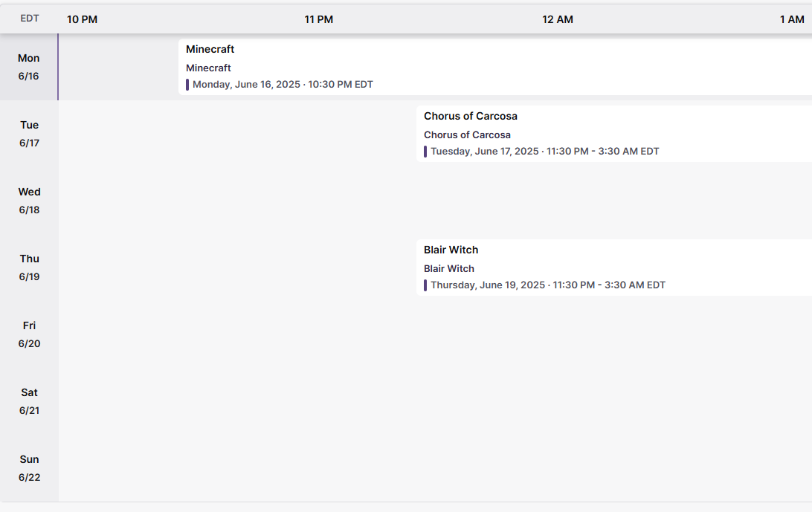The width and height of the screenshot is (812, 512).
Task: Select the Wed 6/18 day row label
Action: tap(29, 201)
